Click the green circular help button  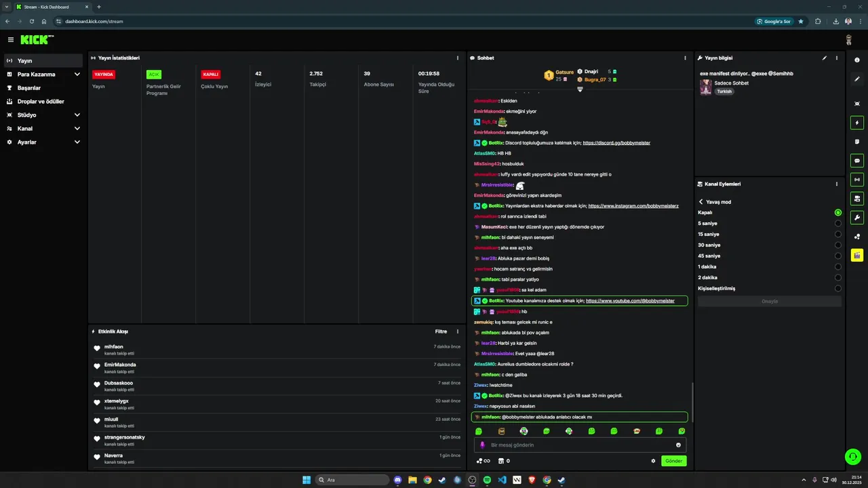click(853, 456)
